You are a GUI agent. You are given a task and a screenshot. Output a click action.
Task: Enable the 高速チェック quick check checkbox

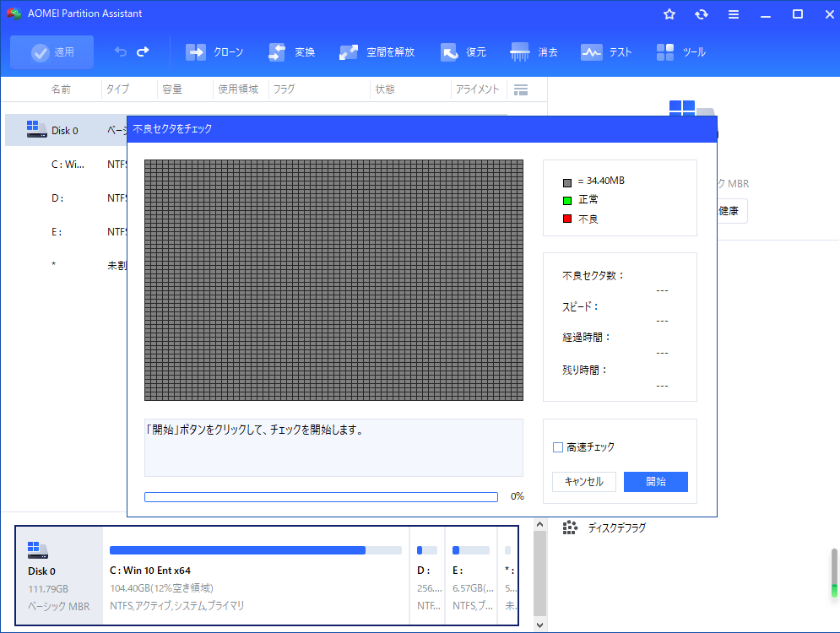(558, 447)
